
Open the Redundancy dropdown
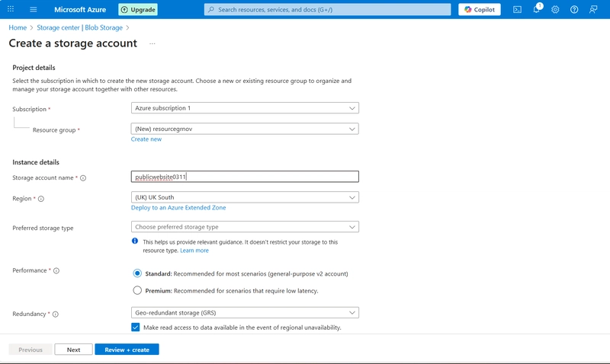point(245,312)
